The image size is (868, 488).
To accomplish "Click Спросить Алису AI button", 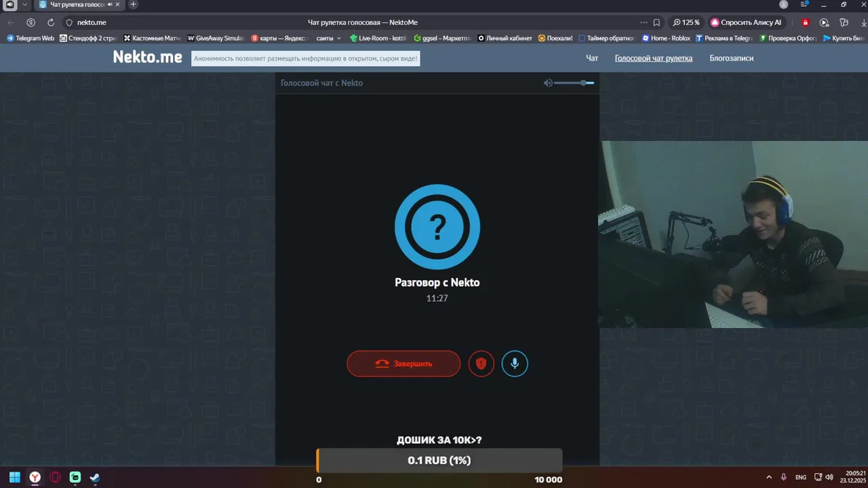I will coord(747,22).
